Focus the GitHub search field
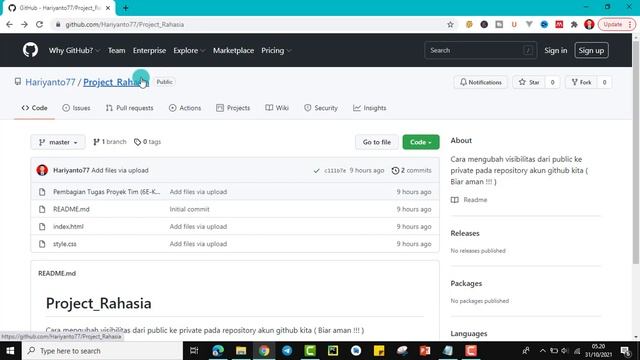640x360 pixels. click(480, 51)
